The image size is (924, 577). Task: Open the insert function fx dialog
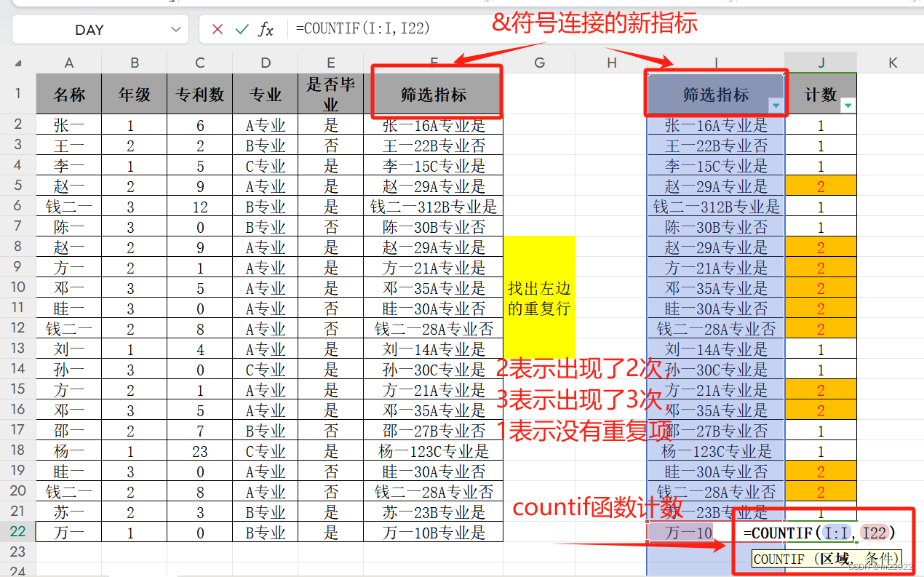(x=267, y=29)
